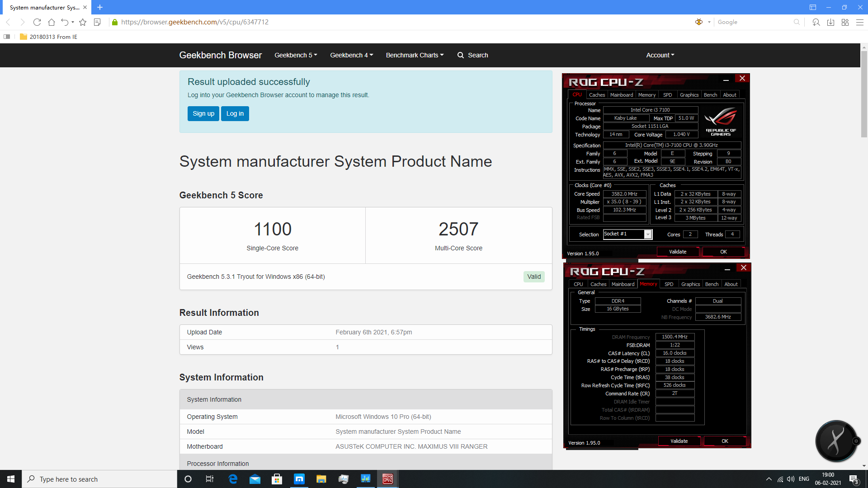
Task: Show hidden system tray icons
Action: click(x=769, y=479)
